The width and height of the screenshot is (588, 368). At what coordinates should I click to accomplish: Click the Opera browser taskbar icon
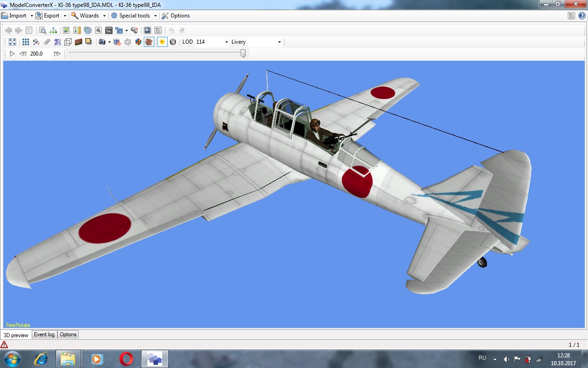pyautogui.click(x=126, y=358)
